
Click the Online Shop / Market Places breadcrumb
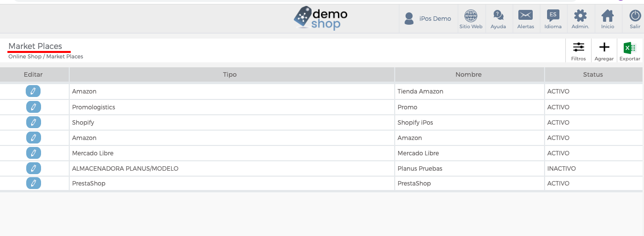(x=46, y=56)
